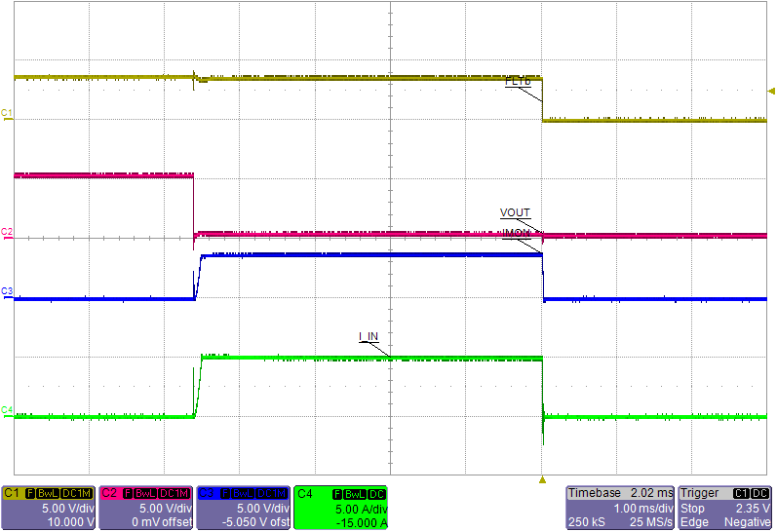The height and width of the screenshot is (532, 777).
Task: Click C1's 10.000 V offset value
Action: [x=70, y=522]
